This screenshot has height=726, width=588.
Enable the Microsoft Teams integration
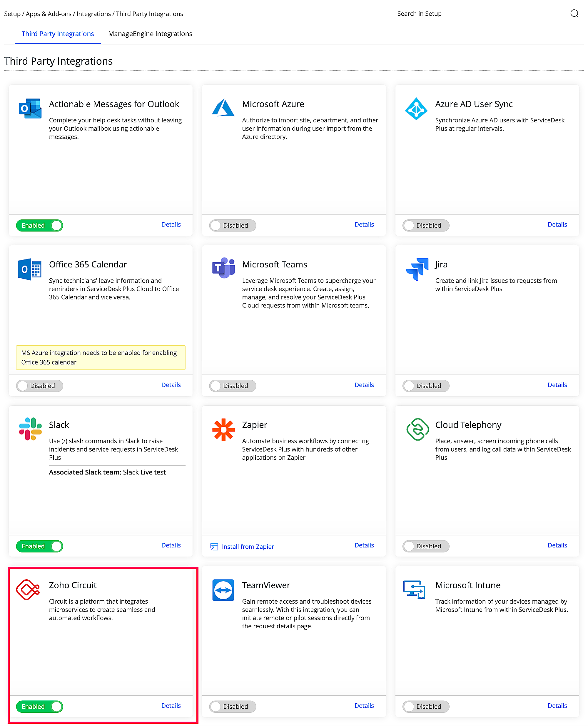(x=232, y=386)
